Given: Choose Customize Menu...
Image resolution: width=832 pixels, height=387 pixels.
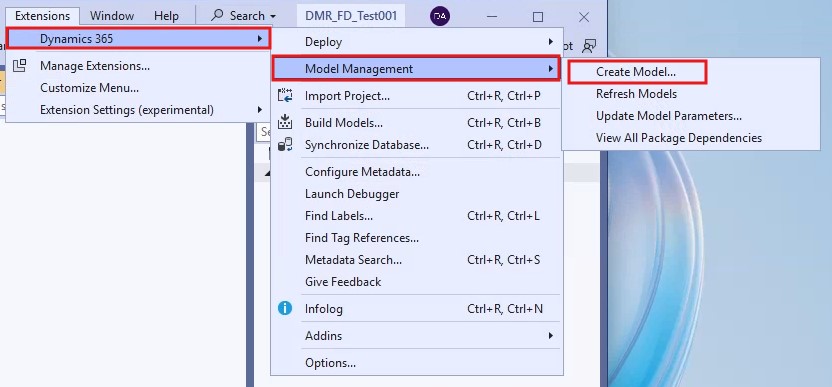Looking at the screenshot, I should click(90, 88).
